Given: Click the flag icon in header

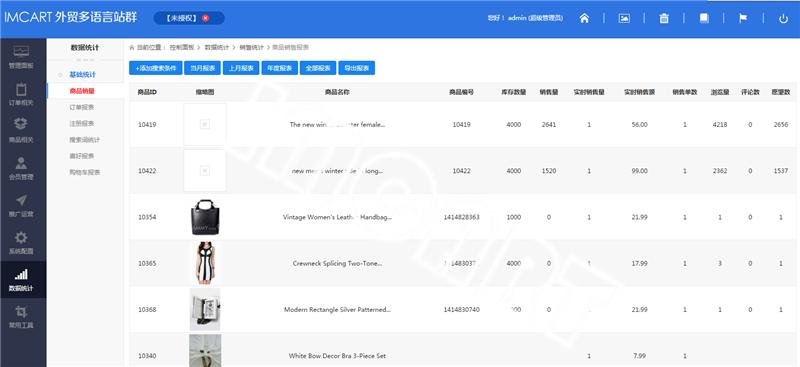Looking at the screenshot, I should 743,18.
